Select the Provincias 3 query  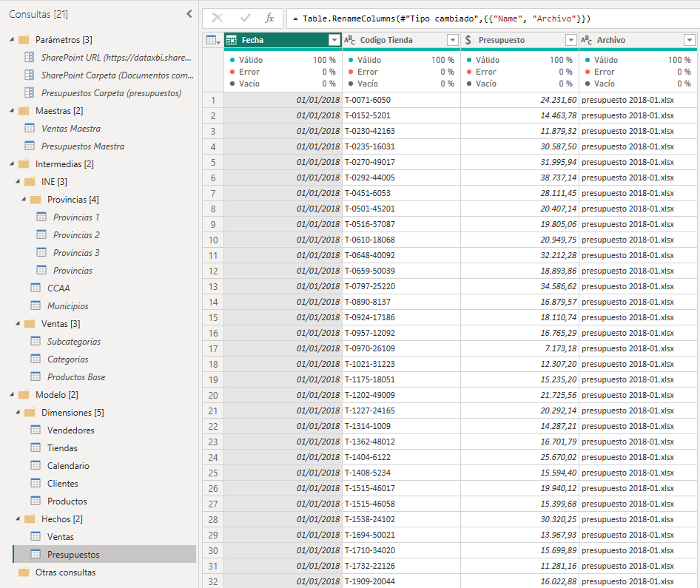click(76, 253)
